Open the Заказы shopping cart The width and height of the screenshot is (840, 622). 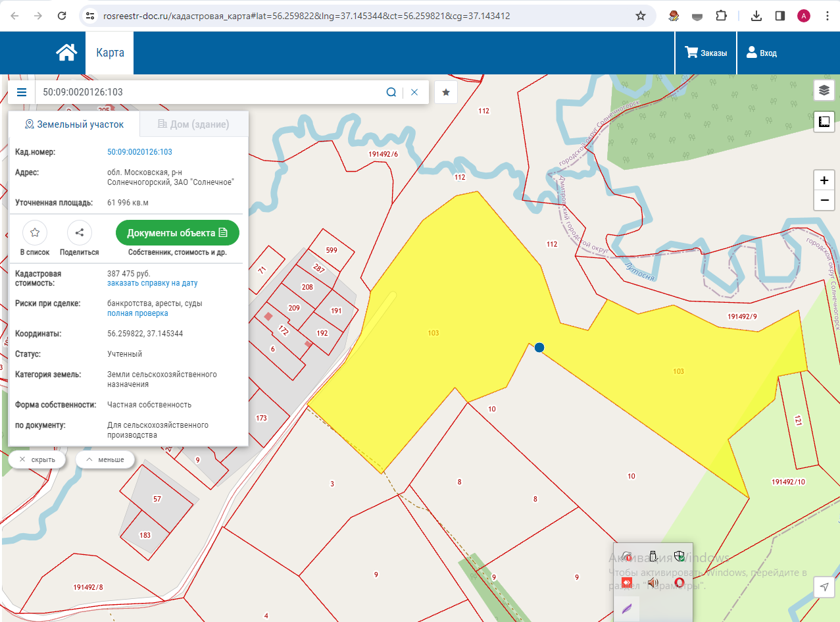point(706,53)
